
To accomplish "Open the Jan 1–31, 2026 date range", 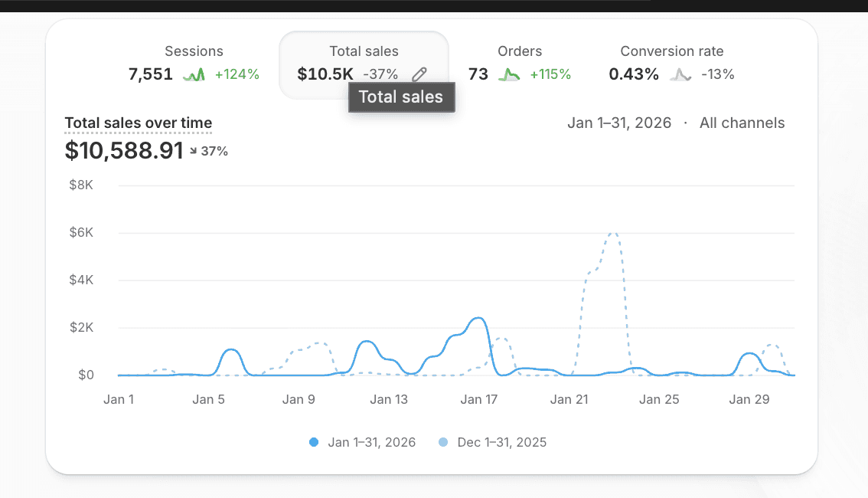I will pyautogui.click(x=619, y=123).
